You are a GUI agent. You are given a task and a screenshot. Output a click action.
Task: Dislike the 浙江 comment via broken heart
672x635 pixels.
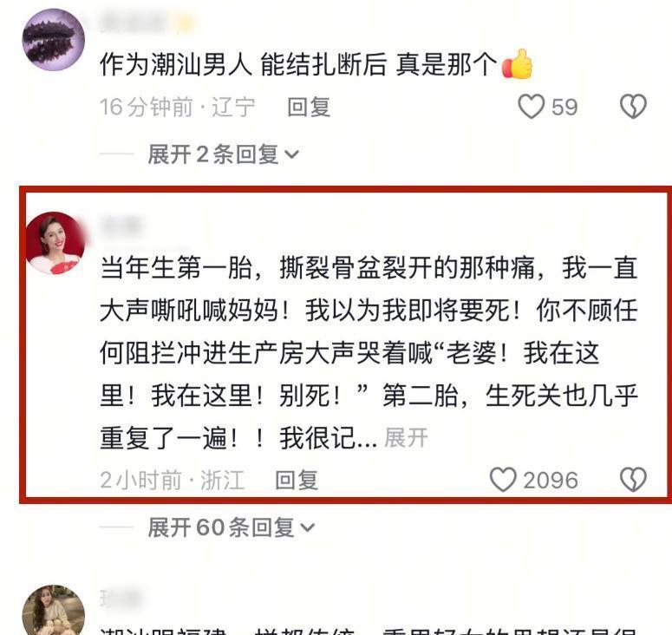tap(633, 480)
